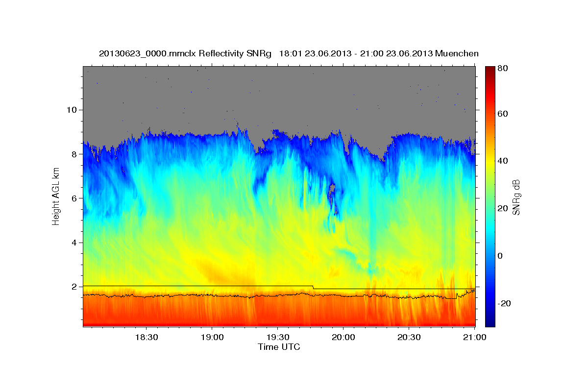Image resolution: width=588 pixels, height=392 pixels.
Task: Click the 'Time UTC' x-axis label
Action: click(279, 347)
